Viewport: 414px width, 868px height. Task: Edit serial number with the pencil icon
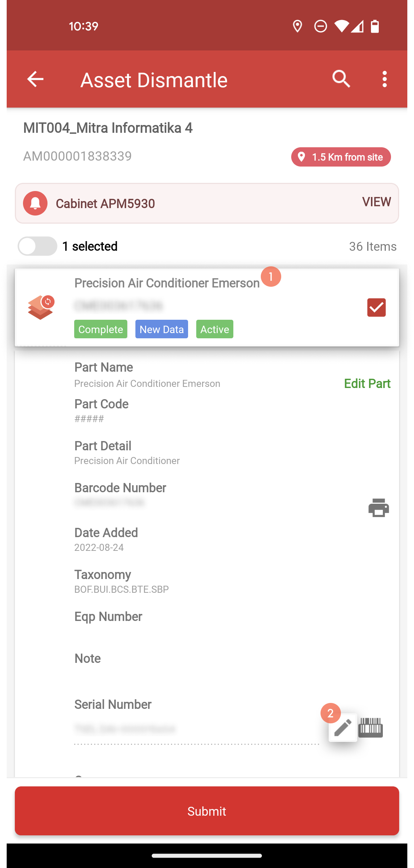click(343, 727)
